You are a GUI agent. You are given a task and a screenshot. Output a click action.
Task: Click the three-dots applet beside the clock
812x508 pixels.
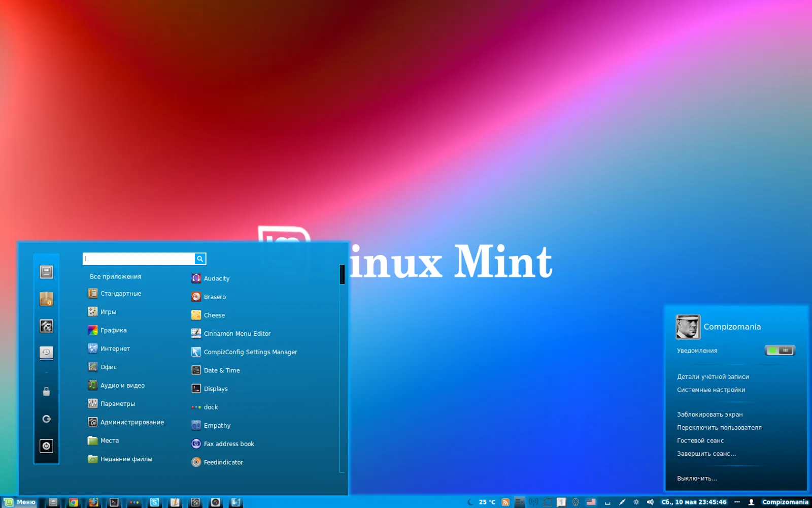click(x=737, y=502)
